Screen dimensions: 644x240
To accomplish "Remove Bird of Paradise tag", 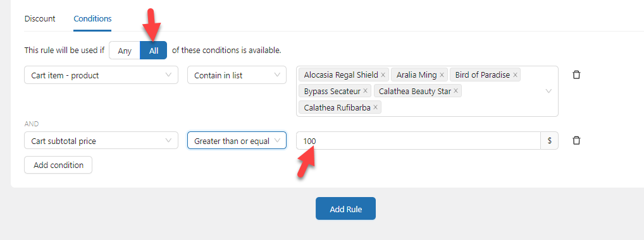I will point(515,75).
